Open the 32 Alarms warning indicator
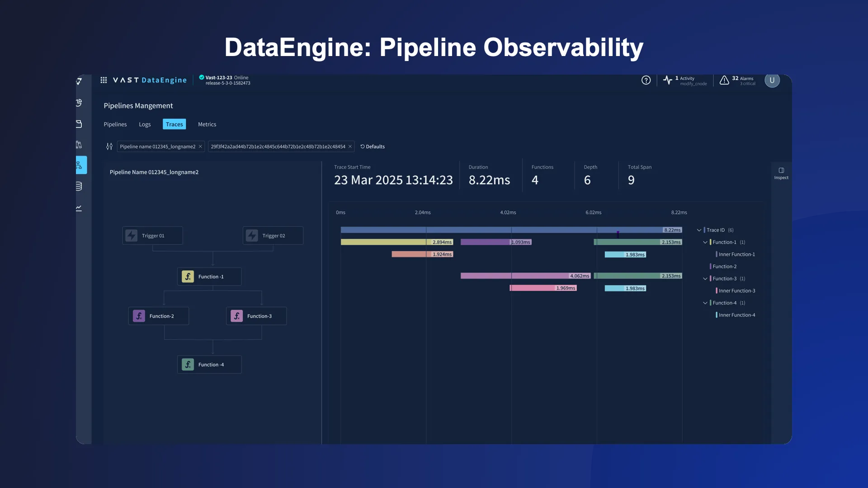Image resolution: width=868 pixels, height=488 pixels. 724,80
